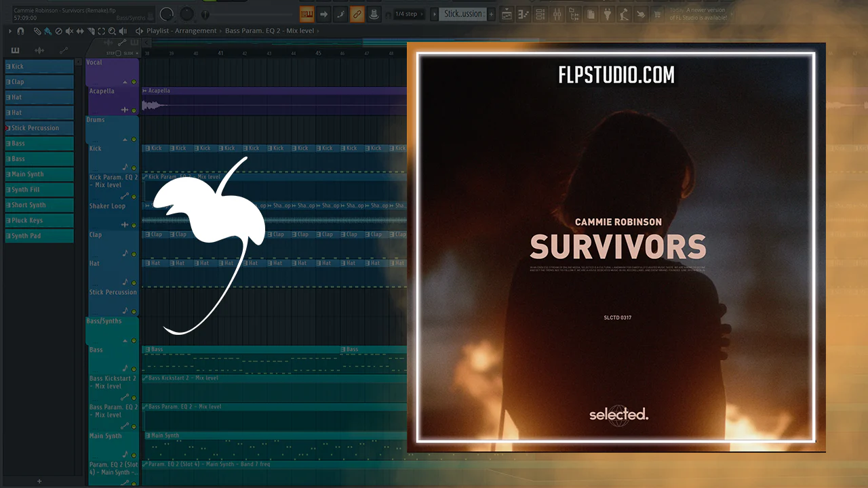Toggle the typing keyboard to piano button
Image resolution: width=868 pixels, height=488 pixels.
(307, 14)
